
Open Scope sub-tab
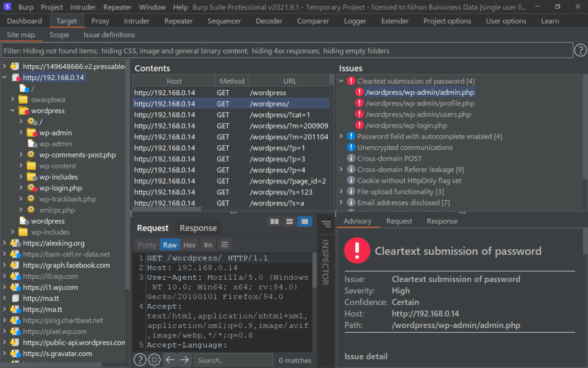tap(59, 35)
